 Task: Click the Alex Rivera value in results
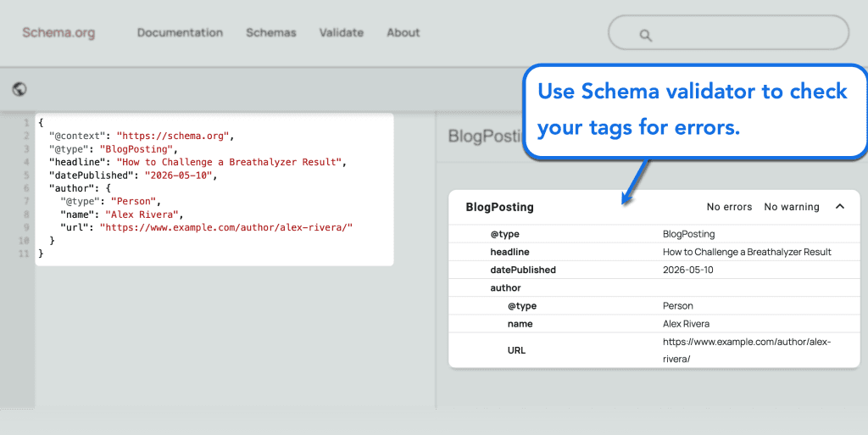click(x=686, y=324)
